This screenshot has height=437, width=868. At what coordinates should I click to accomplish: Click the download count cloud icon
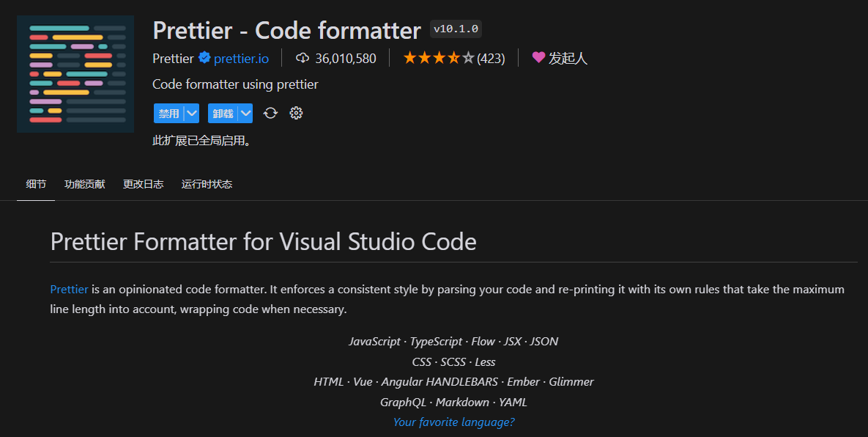(303, 58)
